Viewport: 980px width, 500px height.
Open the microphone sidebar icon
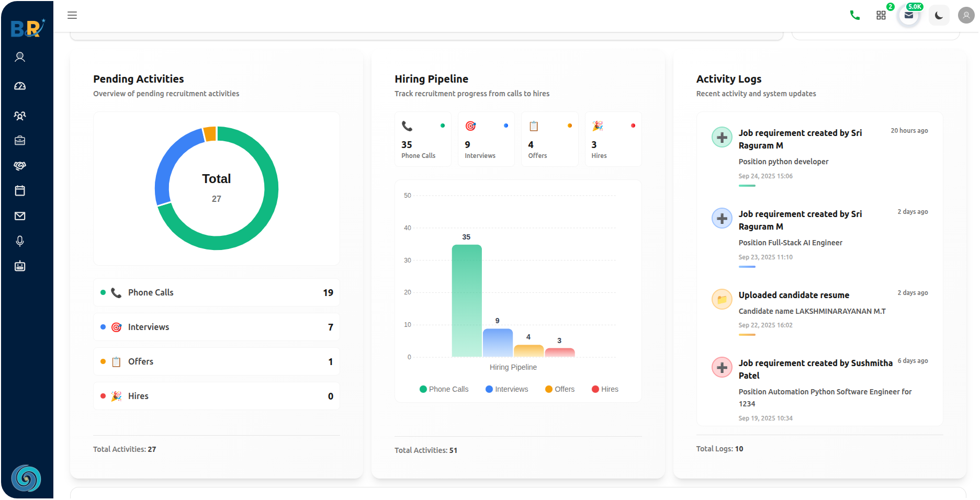pyautogui.click(x=20, y=241)
